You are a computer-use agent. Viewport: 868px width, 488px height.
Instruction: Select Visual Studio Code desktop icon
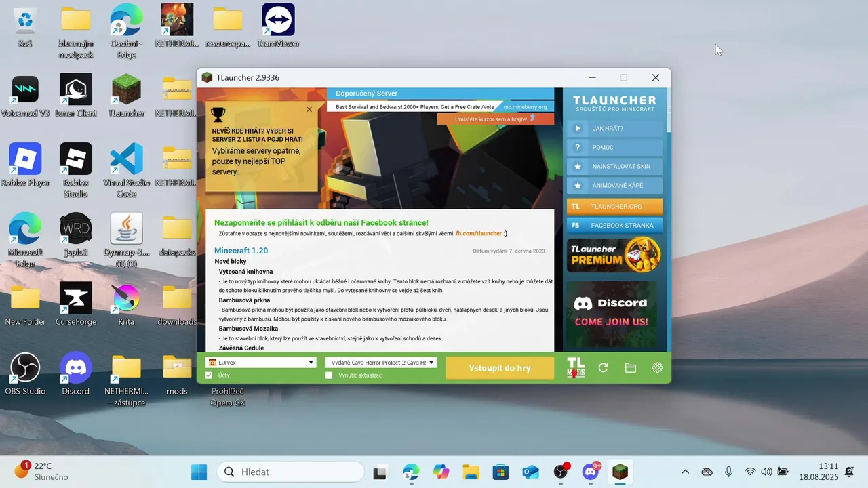[x=126, y=169]
